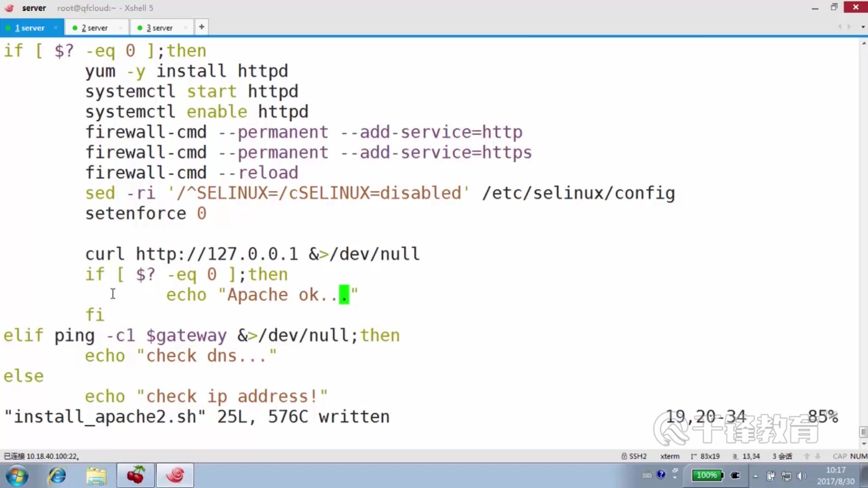
Task: Click the SSH2 lock icon in status bar
Action: (x=624, y=456)
